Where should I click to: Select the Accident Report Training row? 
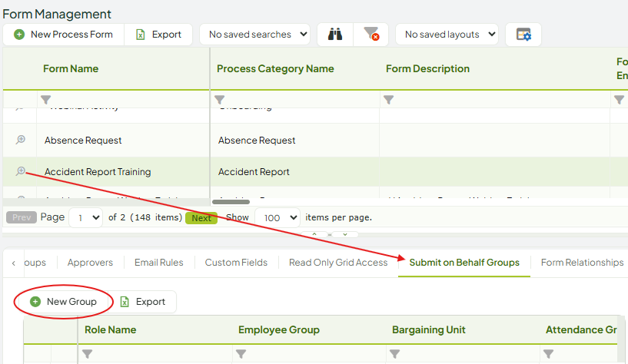(x=315, y=171)
